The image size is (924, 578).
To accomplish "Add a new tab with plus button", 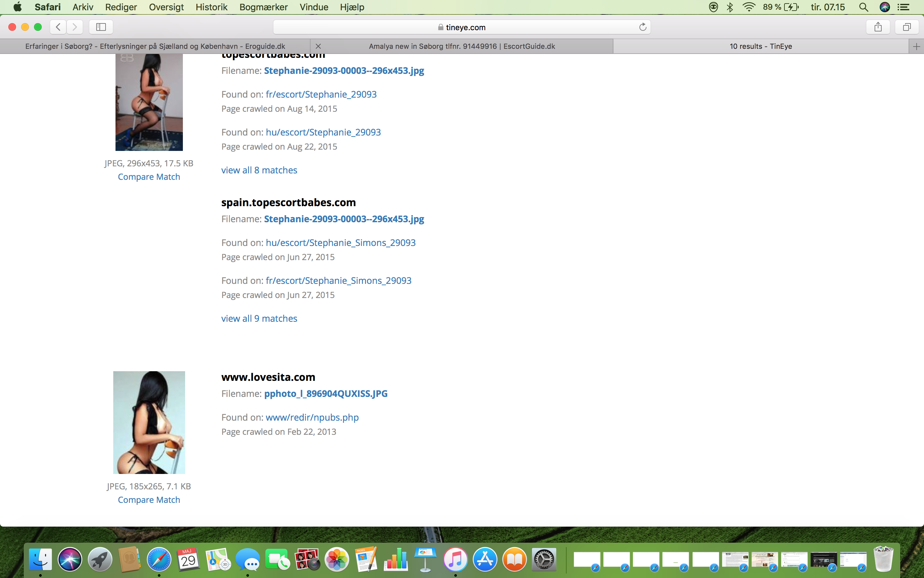I will click(x=916, y=46).
